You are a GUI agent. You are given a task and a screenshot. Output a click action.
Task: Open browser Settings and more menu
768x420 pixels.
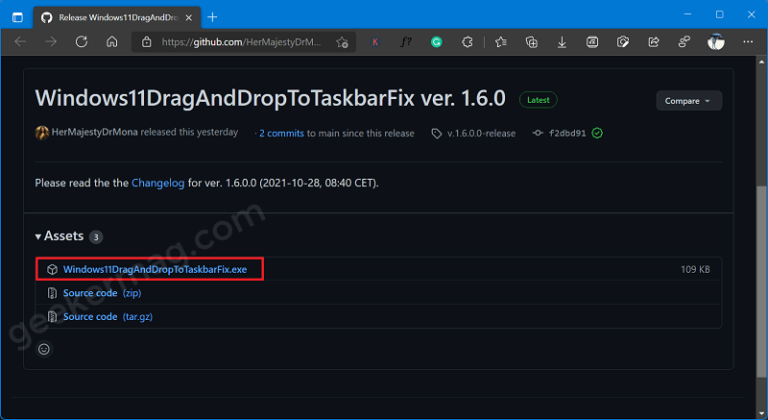coord(745,42)
